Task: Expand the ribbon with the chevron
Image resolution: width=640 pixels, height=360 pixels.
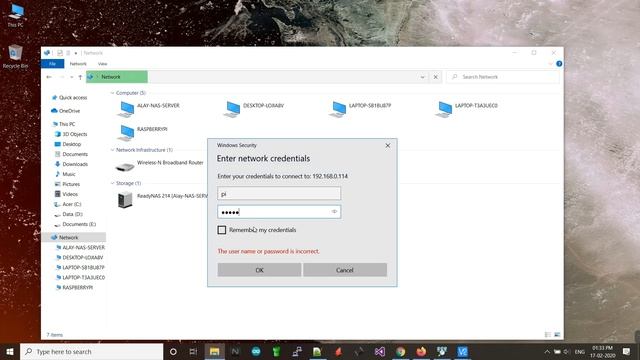Action: [551, 64]
